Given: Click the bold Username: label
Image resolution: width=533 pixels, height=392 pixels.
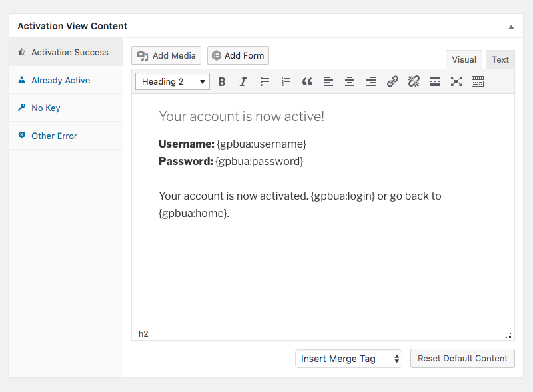Looking at the screenshot, I should pyautogui.click(x=187, y=144).
